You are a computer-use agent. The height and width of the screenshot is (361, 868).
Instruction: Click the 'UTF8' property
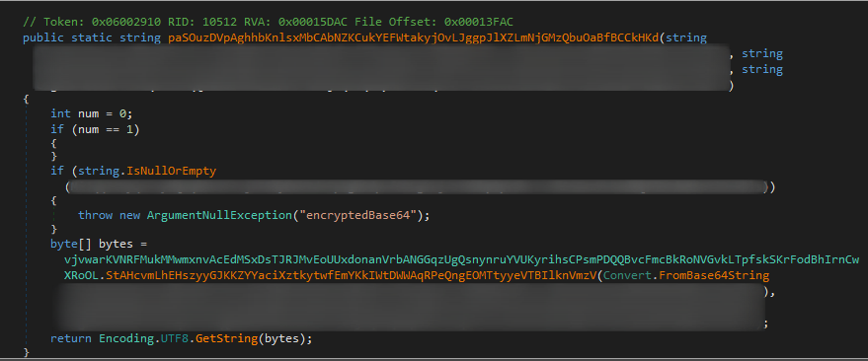point(175,337)
